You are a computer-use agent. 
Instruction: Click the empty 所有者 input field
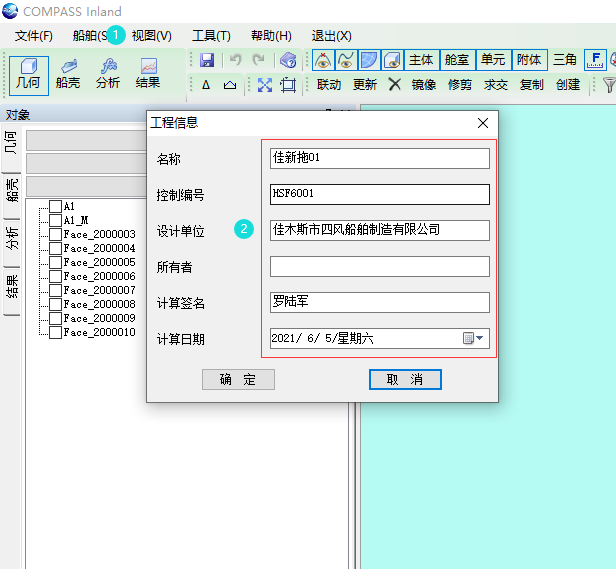tap(380, 266)
